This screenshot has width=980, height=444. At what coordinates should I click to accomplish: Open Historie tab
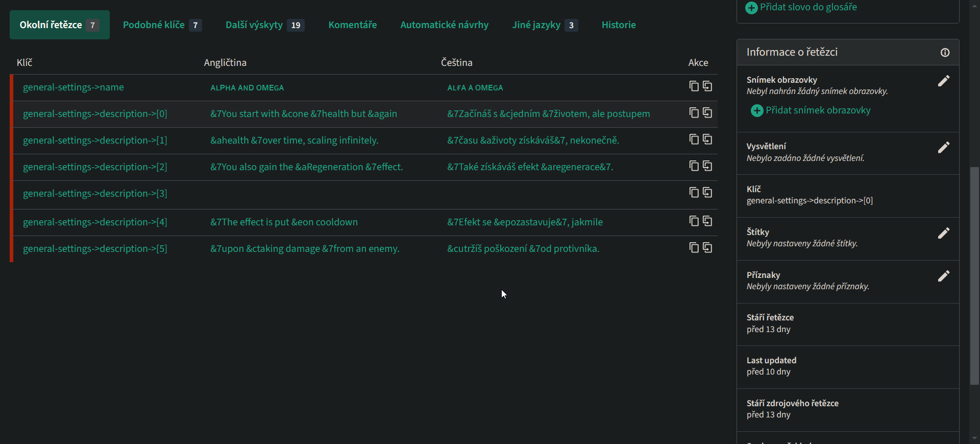(x=619, y=25)
